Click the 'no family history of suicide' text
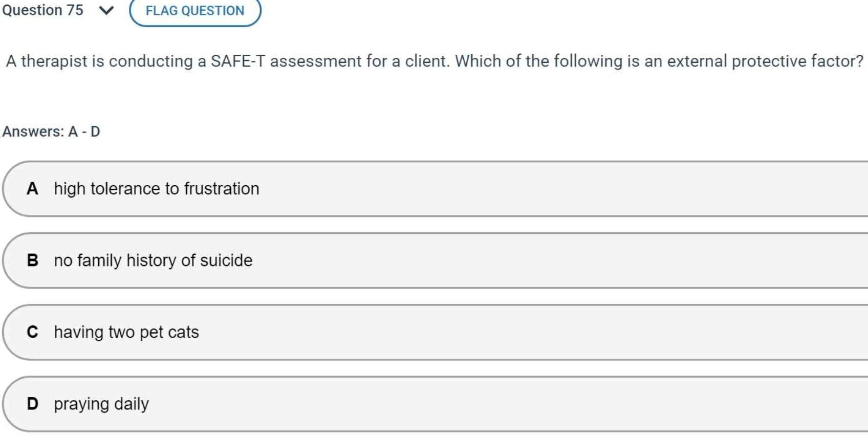The width and height of the screenshot is (868, 437). click(x=153, y=260)
